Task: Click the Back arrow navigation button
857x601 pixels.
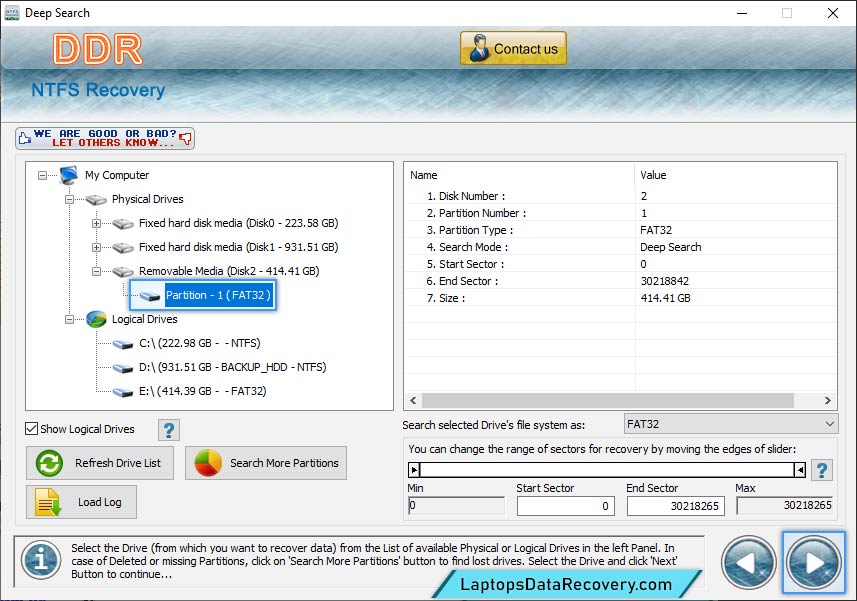Action: 748,562
